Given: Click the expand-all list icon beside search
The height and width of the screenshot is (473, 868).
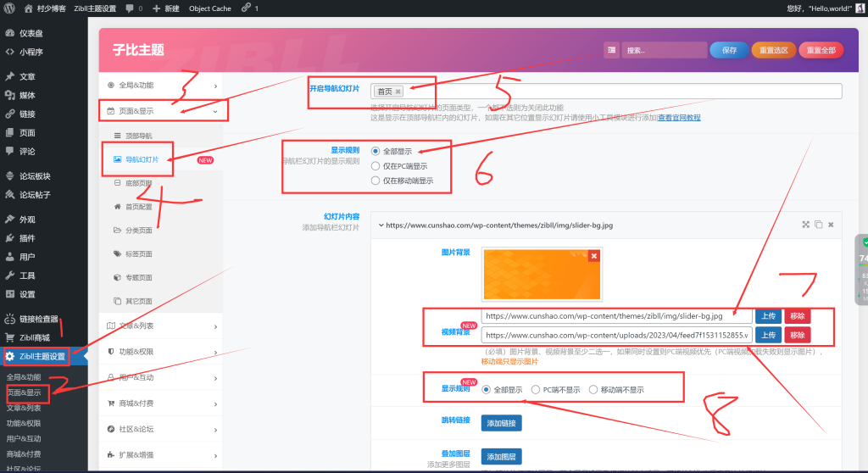Looking at the screenshot, I should point(612,50).
